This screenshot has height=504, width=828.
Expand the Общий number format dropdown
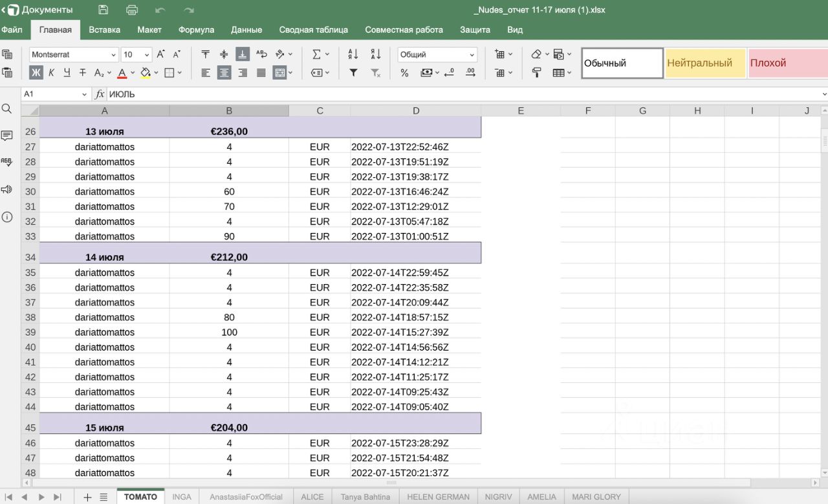point(437,55)
